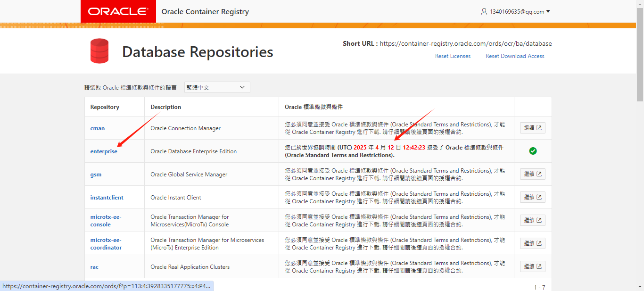Click the 繼續 button in the rac row
This screenshot has height=291, width=644.
[x=533, y=266]
